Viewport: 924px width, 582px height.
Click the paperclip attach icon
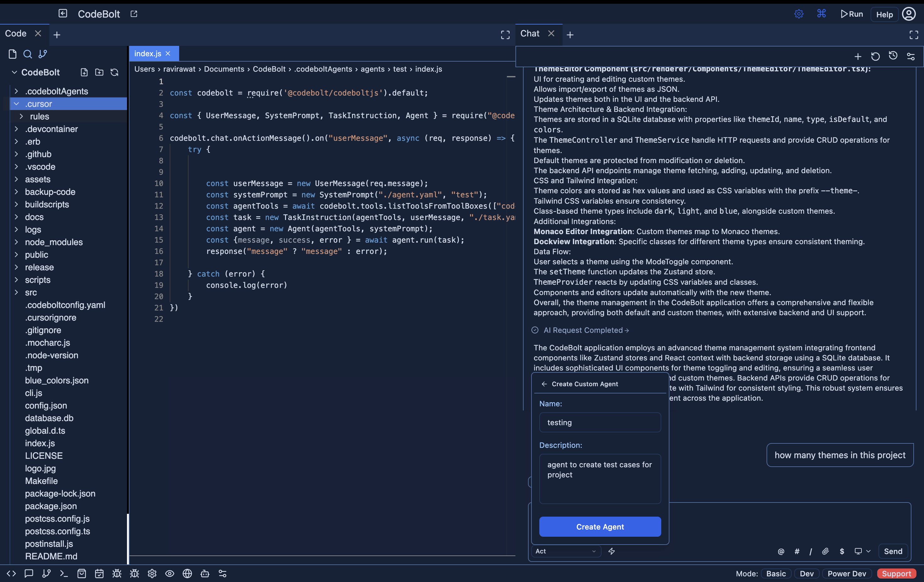[x=825, y=551]
